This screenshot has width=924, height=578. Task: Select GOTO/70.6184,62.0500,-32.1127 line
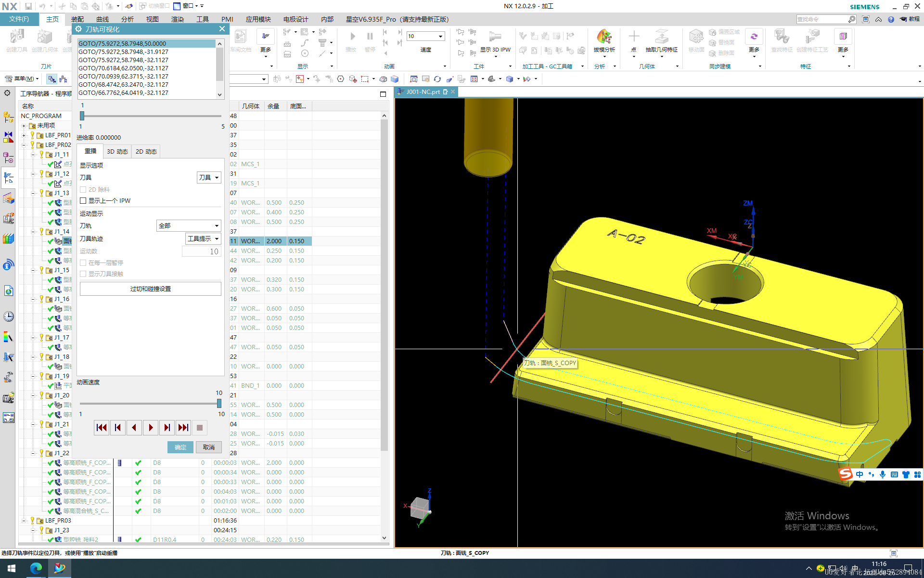(x=147, y=68)
